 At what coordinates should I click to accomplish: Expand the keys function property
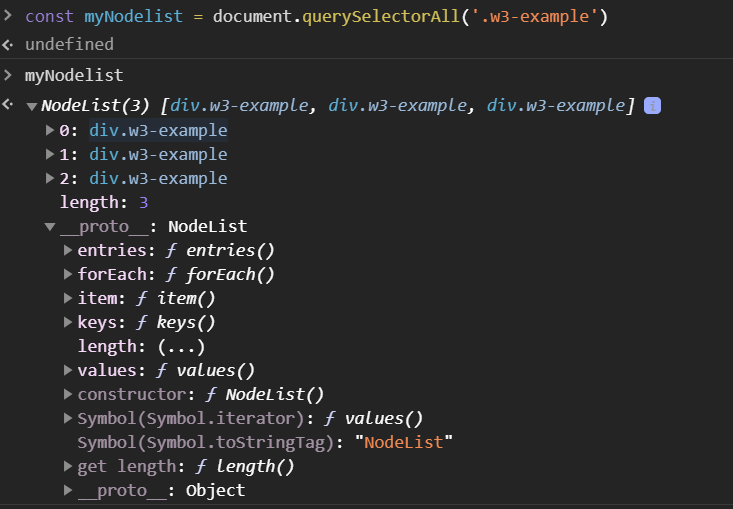[68, 322]
